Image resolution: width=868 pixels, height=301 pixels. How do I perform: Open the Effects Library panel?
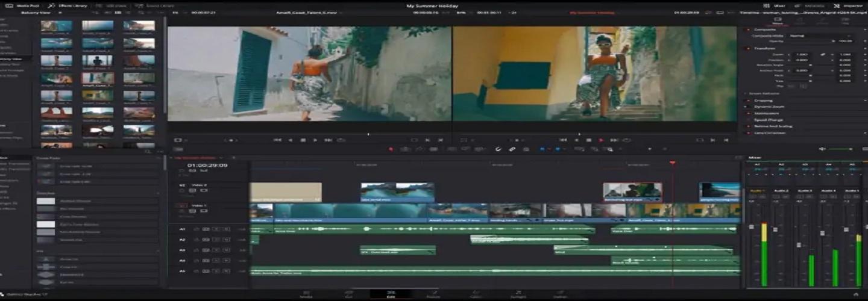pyautogui.click(x=69, y=5)
